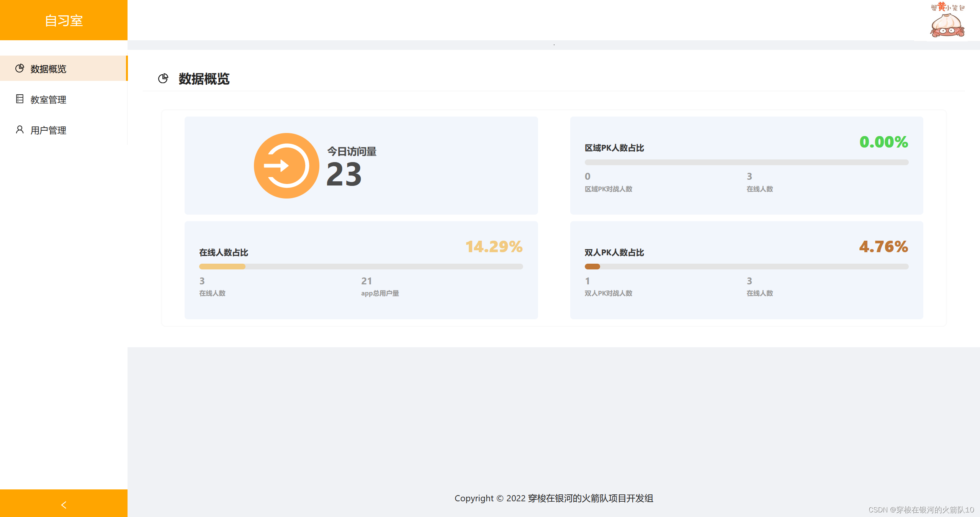
Task: Click the 双人PK人数占比 progress bar
Action: click(x=746, y=266)
